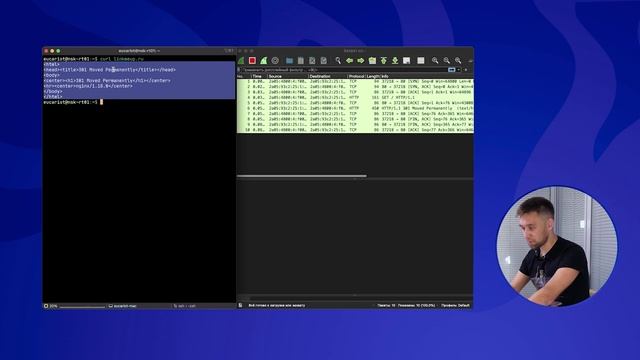
Task: Select packet 9 in the packet list
Action: pyautogui.click(x=355, y=124)
